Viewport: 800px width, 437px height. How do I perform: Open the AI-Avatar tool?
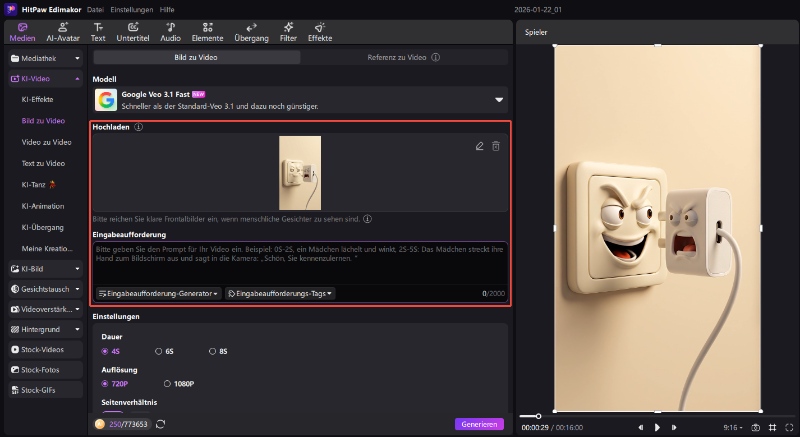63,32
